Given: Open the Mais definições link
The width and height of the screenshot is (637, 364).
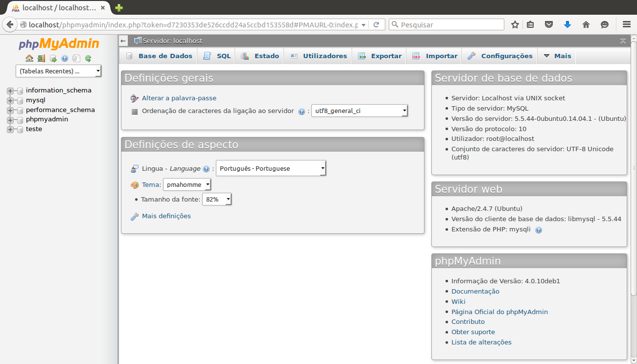Looking at the screenshot, I should [166, 216].
